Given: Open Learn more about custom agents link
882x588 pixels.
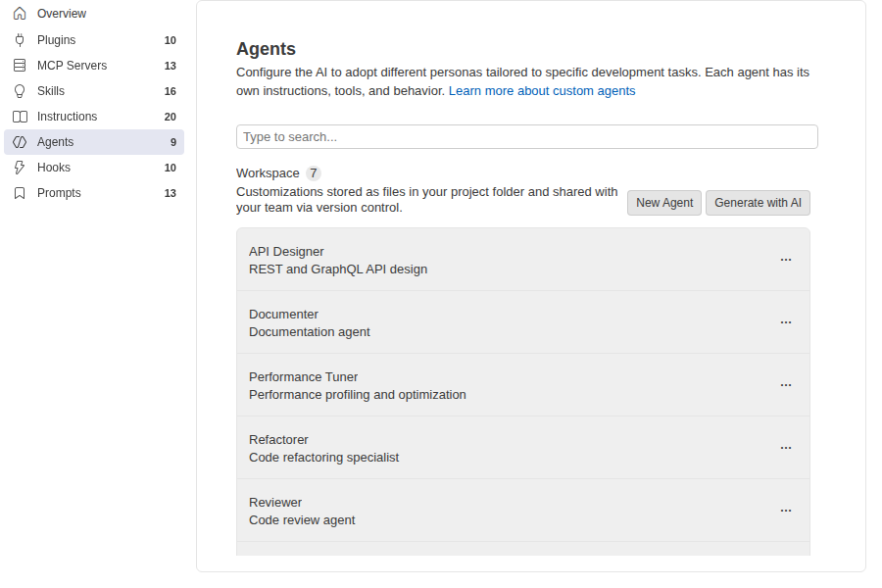Looking at the screenshot, I should [542, 91].
